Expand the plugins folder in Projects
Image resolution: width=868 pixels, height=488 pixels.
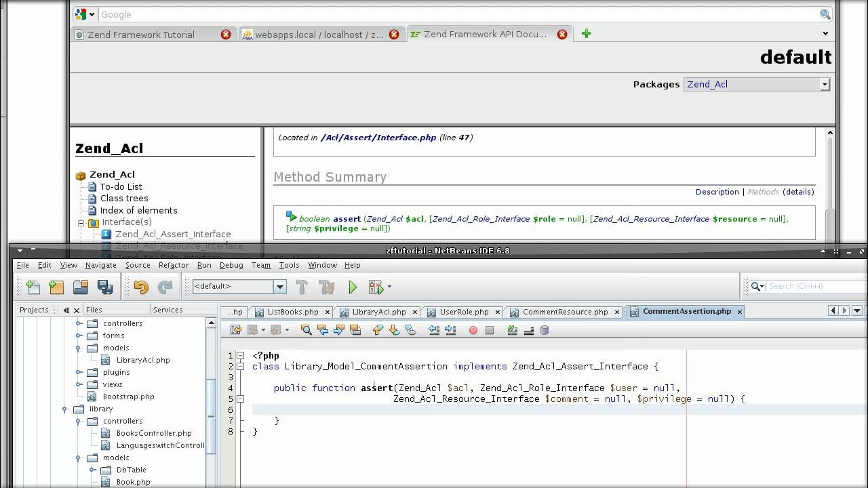pyautogui.click(x=79, y=372)
